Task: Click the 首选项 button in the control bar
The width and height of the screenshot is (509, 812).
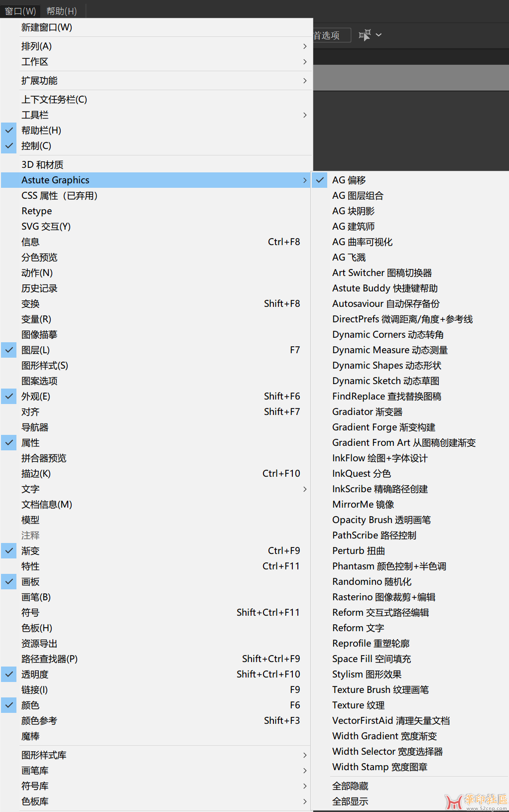Action: click(329, 35)
